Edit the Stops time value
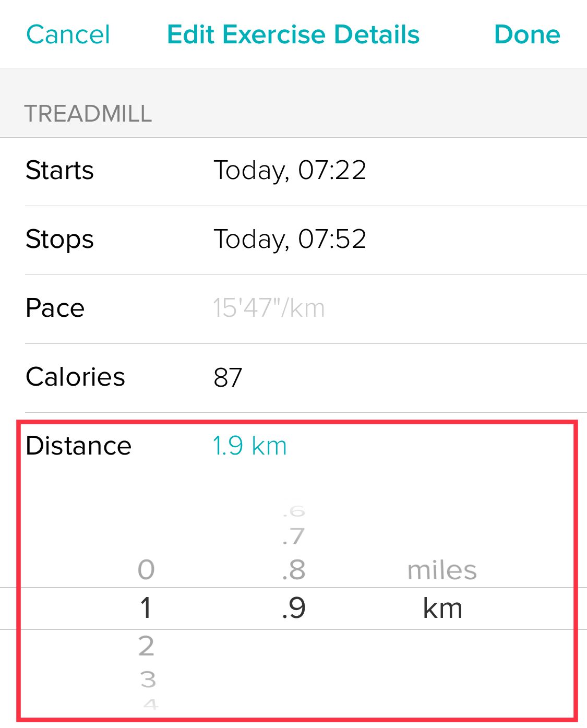The width and height of the screenshot is (587, 728). pyautogui.click(x=290, y=240)
